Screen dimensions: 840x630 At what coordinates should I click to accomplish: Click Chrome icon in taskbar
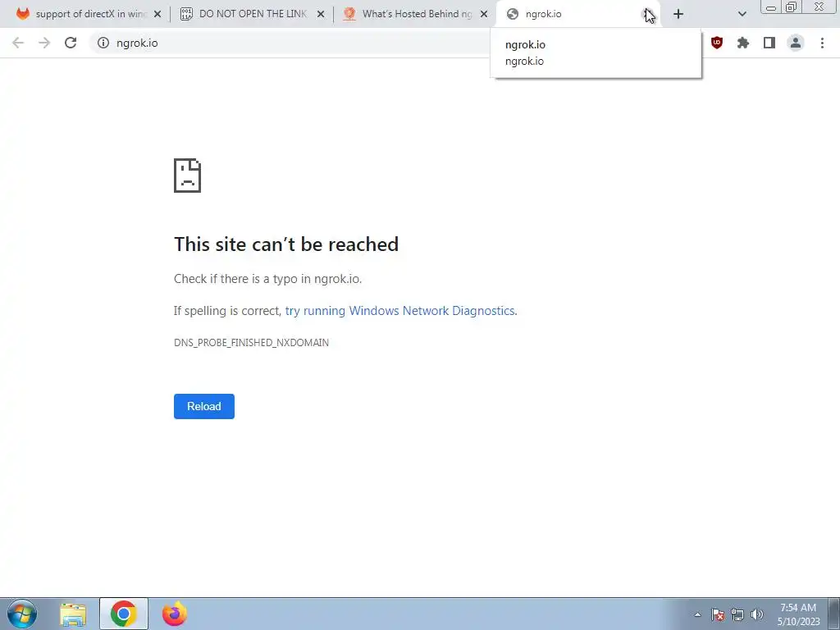tap(123, 614)
